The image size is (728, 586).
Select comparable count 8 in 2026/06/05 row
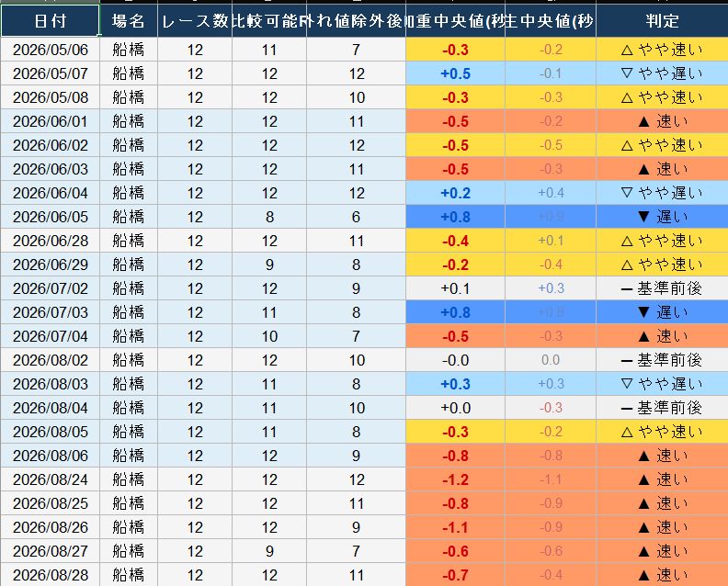pos(269,217)
